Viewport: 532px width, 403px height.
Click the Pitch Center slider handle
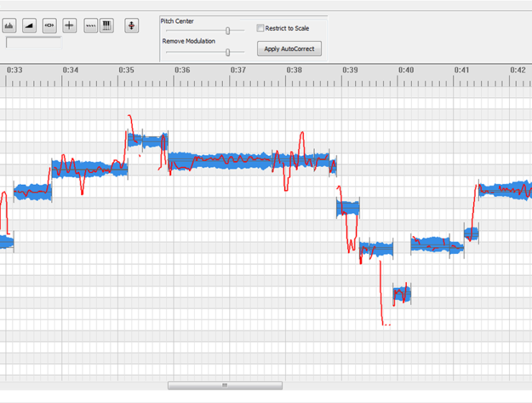[x=228, y=31]
